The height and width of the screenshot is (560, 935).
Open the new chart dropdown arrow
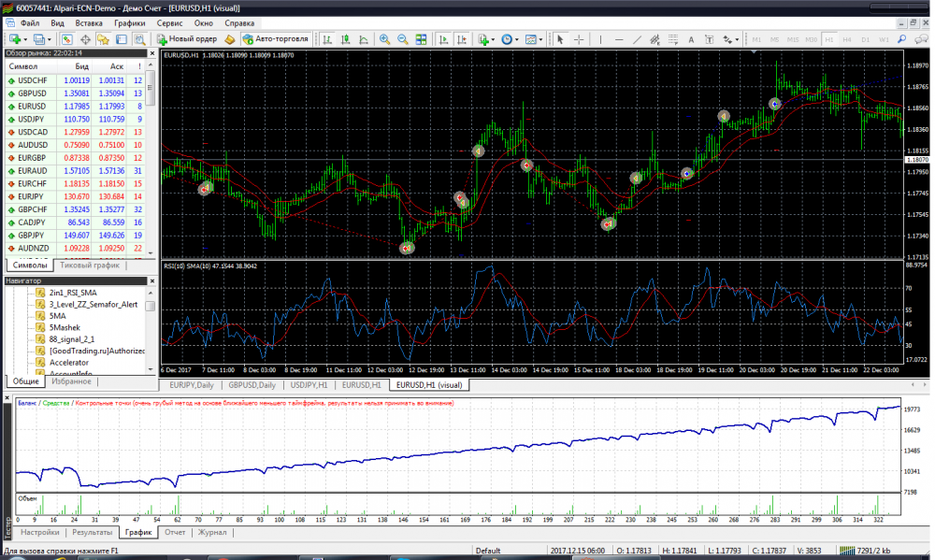pyautogui.click(x=25, y=39)
